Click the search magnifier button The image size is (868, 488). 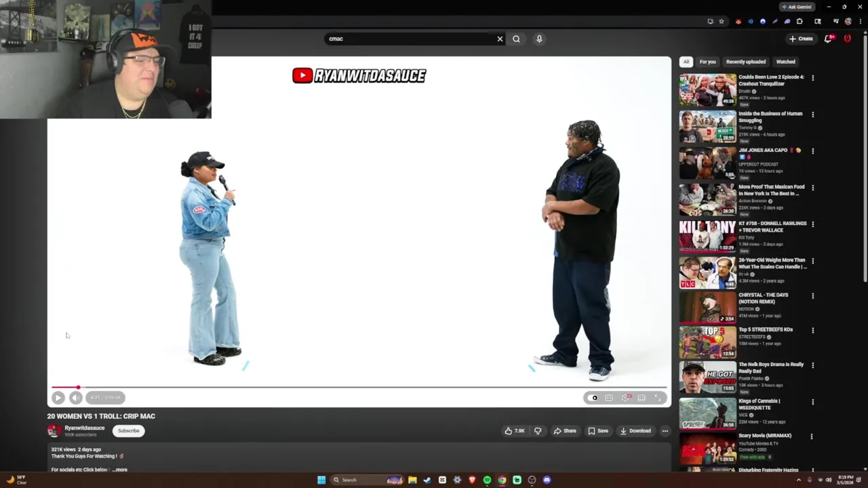coord(516,39)
